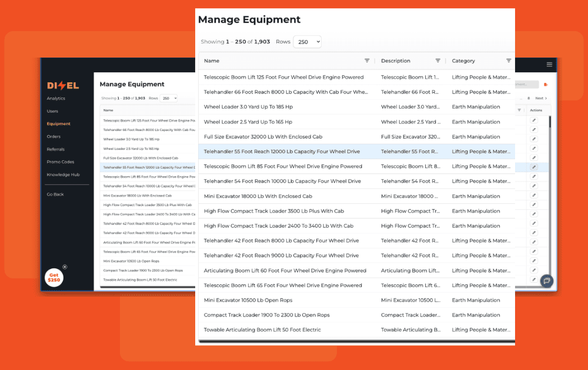
Task: Click the Actions column header
Action: (536, 110)
